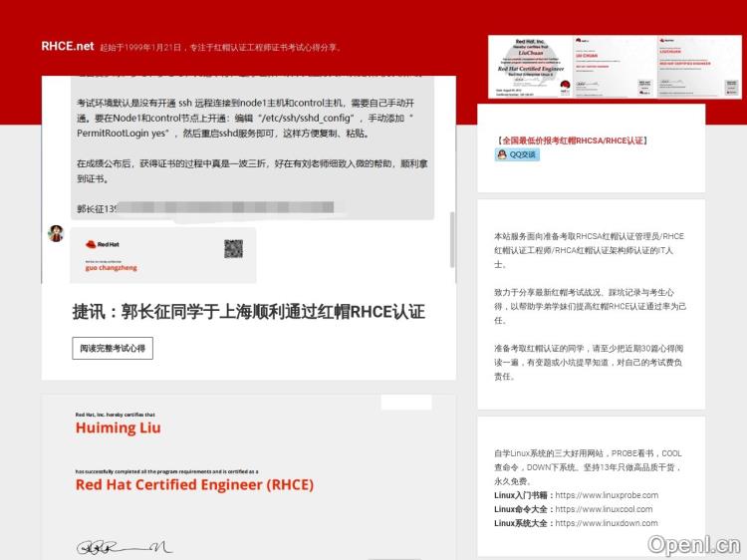Click the first LiuChuan certificate in banner
This screenshot has width=747, height=560.
529,67
